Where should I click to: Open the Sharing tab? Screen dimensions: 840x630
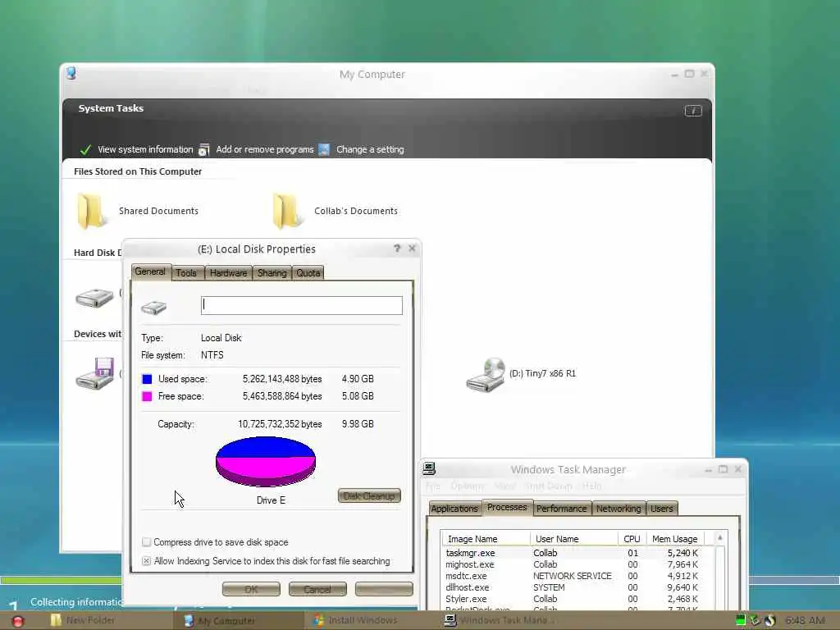coord(272,272)
